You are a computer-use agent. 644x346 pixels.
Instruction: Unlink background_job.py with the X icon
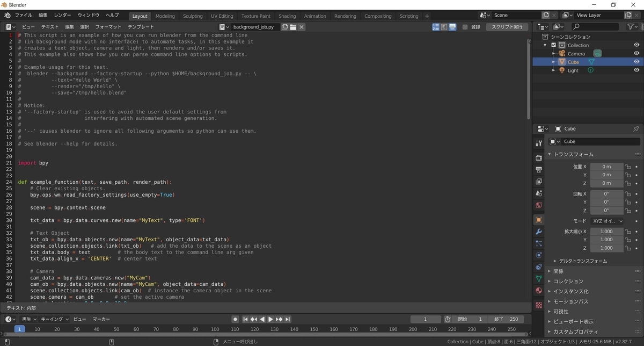click(x=302, y=27)
